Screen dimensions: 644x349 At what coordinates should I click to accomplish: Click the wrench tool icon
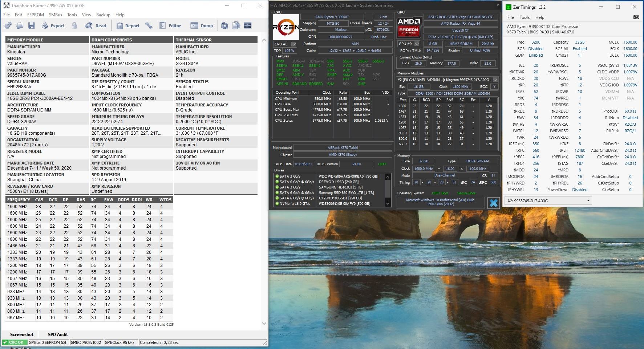point(149,25)
